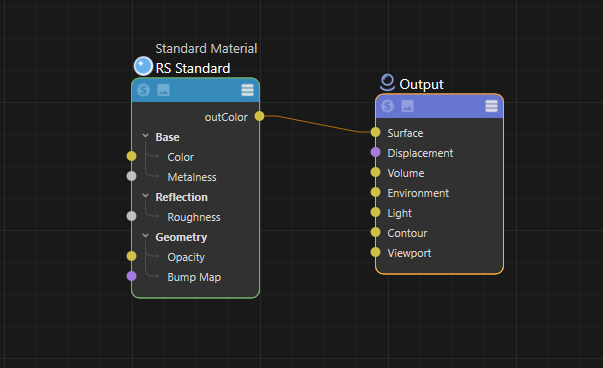
Task: Click the RS Standard material preview sphere icon
Action: (x=143, y=66)
